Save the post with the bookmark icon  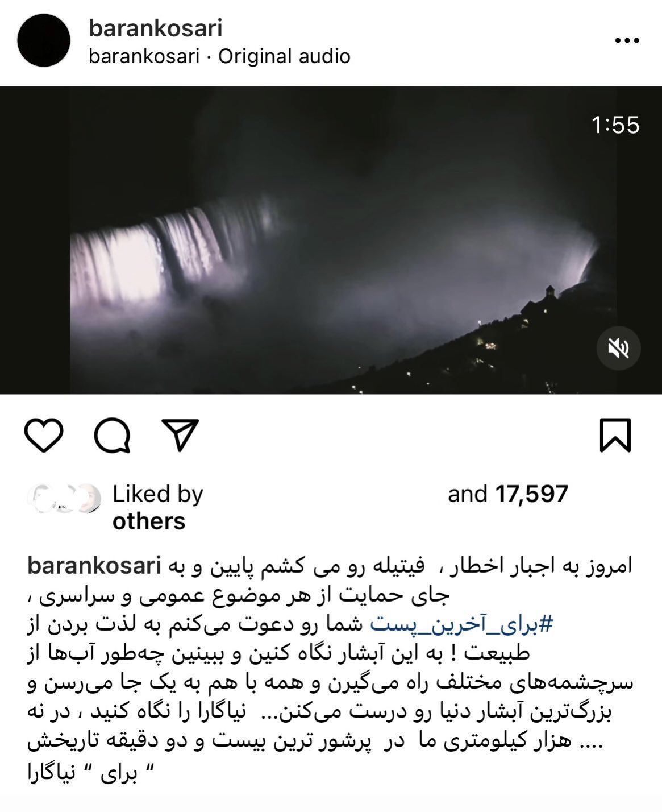(615, 436)
